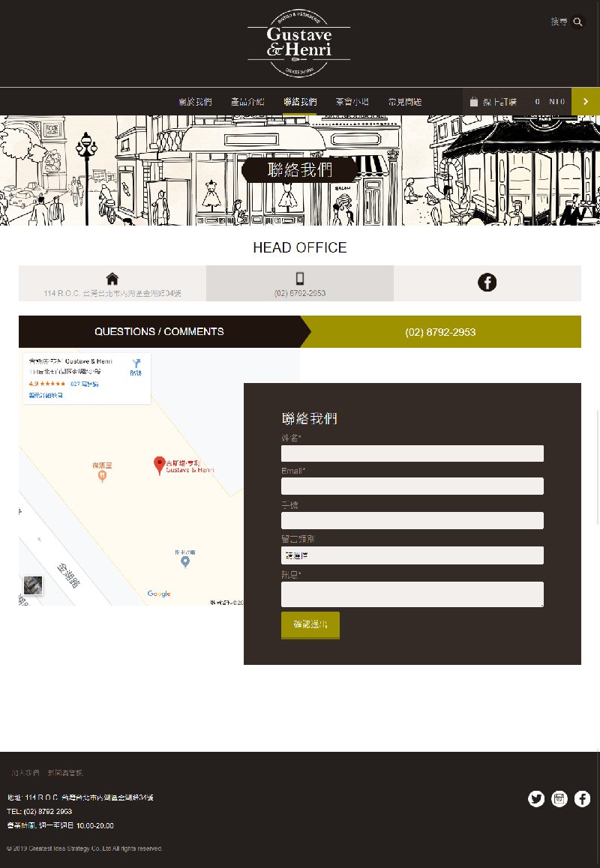The image size is (600, 868).
Task: Focus the Email input field
Action: click(x=412, y=486)
